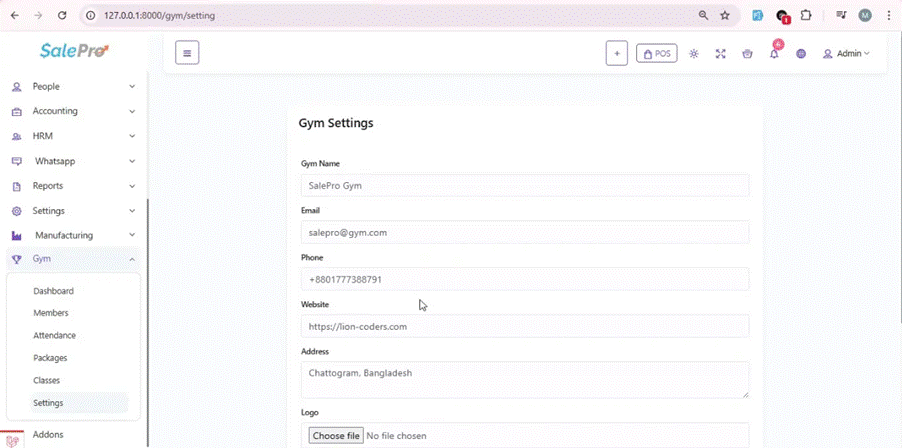Open the notifications bell
Screen dimensions: 902x448
click(x=774, y=54)
